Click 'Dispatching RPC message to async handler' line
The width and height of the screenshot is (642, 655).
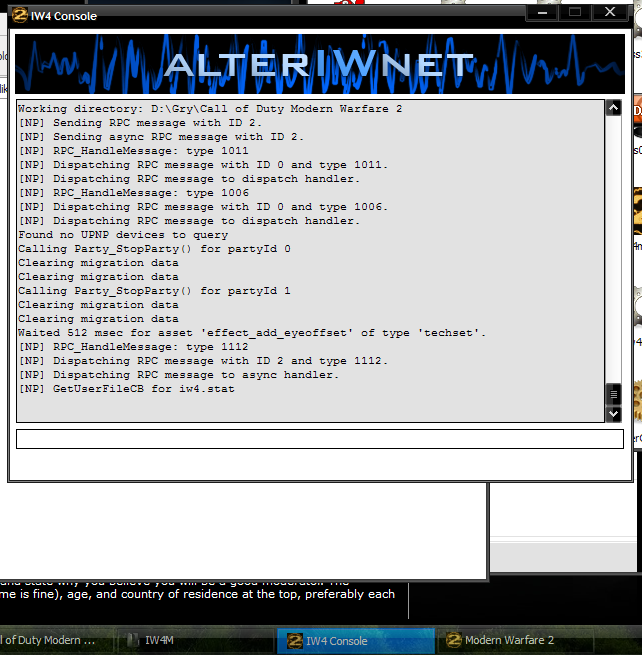pos(178,375)
